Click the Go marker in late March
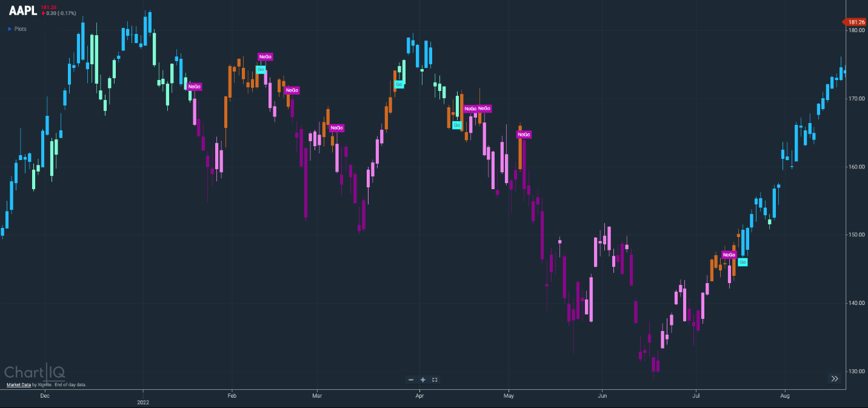The width and height of the screenshot is (868, 408). [x=399, y=84]
